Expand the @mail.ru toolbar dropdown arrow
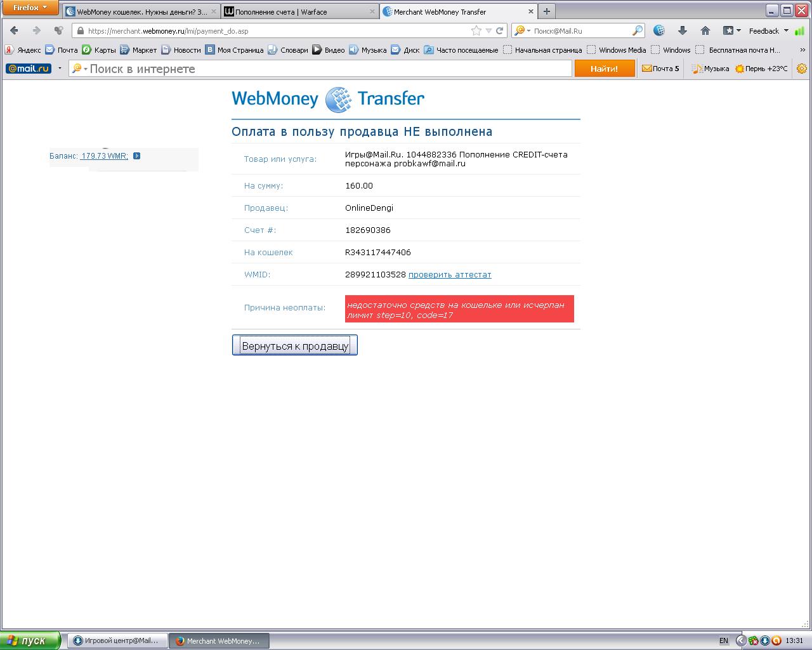The width and height of the screenshot is (812, 650). [60, 69]
